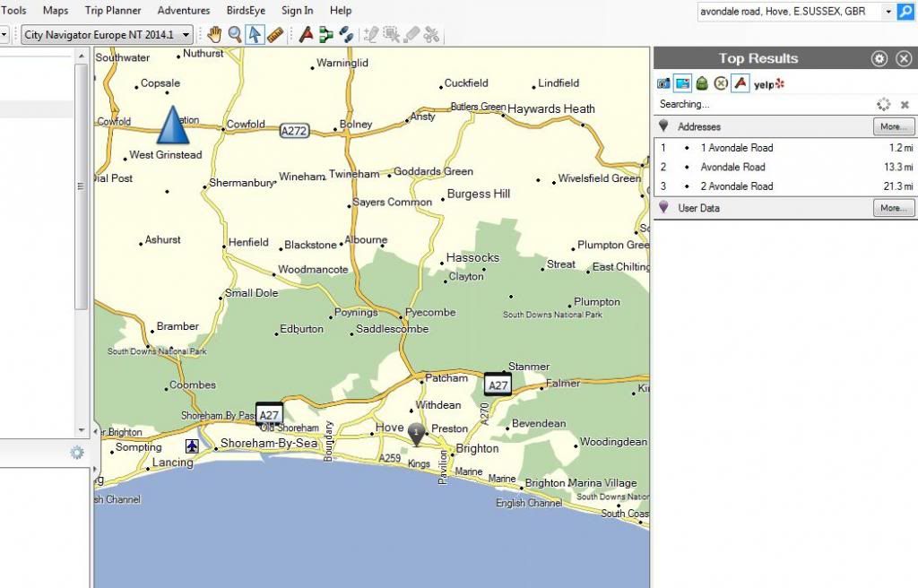918x588 pixels.
Task: Select the New Track footprints tool
Action: point(346,34)
